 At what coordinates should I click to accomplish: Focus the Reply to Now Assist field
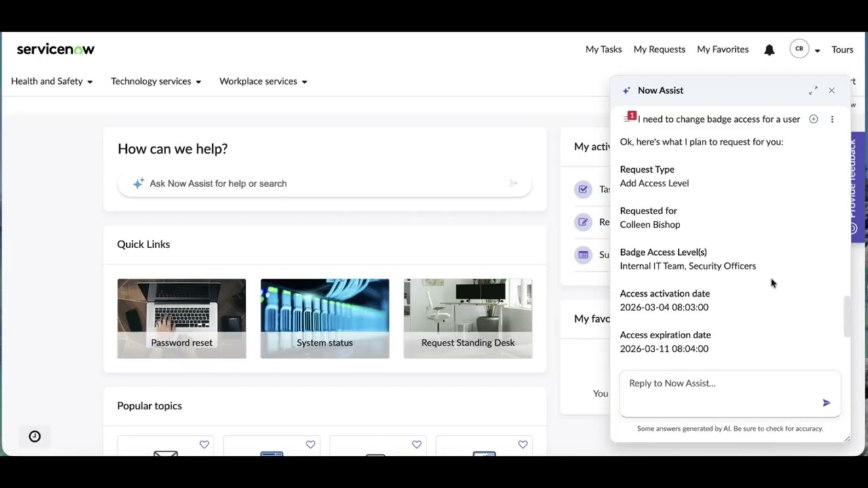730,393
